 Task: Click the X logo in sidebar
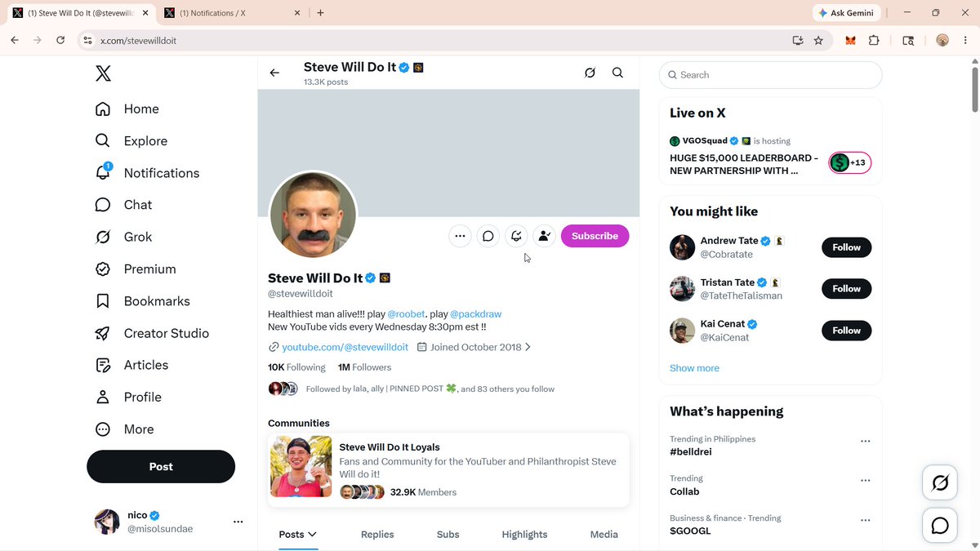[x=103, y=74]
